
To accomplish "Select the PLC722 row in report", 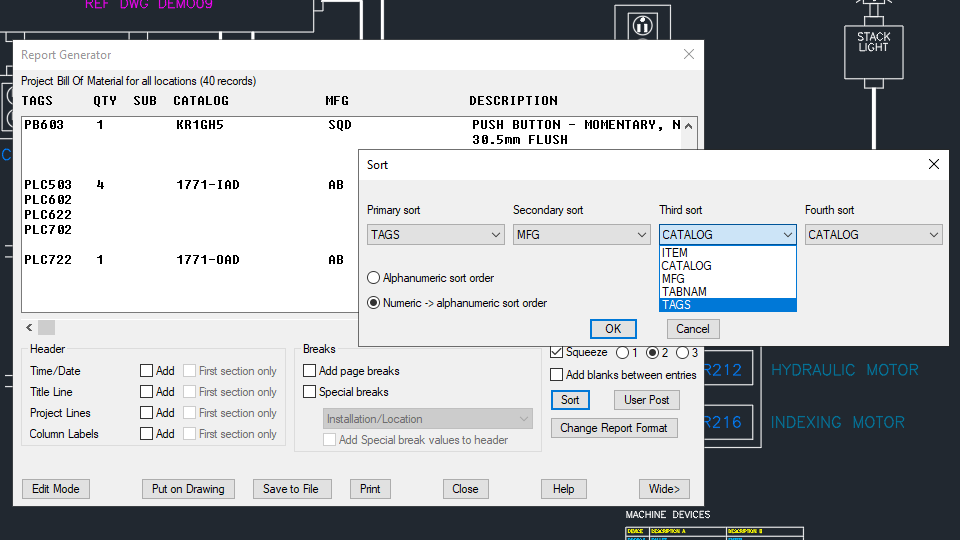I will coord(190,260).
